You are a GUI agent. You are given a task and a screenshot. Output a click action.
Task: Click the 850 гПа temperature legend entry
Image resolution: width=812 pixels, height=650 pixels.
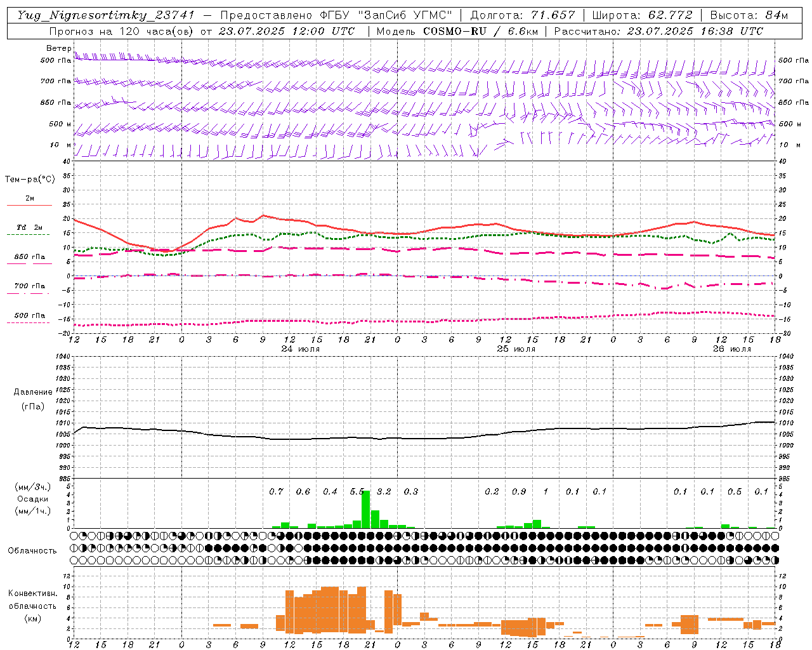click(x=29, y=257)
